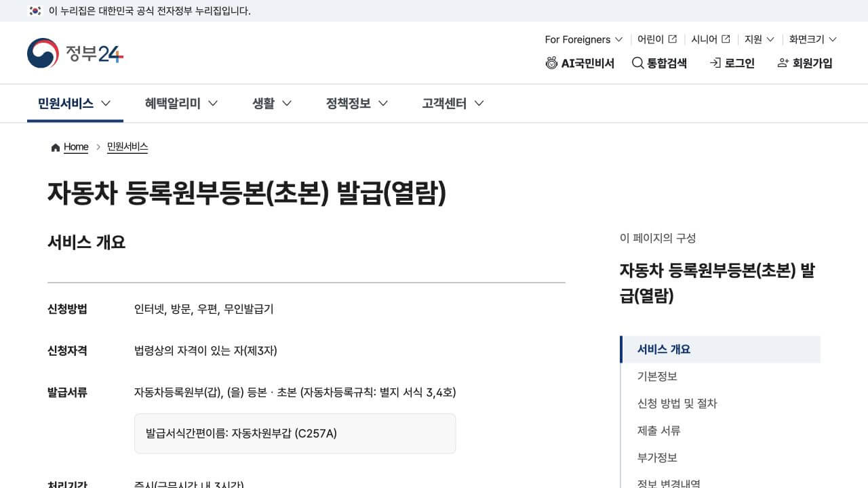Screen dimensions: 868x488
Task: Expand the 민원서비스 main menu
Action: click(x=75, y=103)
